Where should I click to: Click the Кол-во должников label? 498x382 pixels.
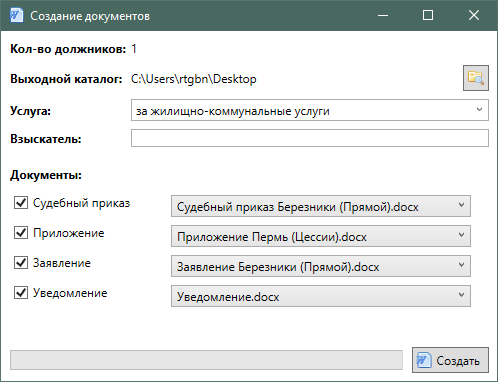click(68, 49)
